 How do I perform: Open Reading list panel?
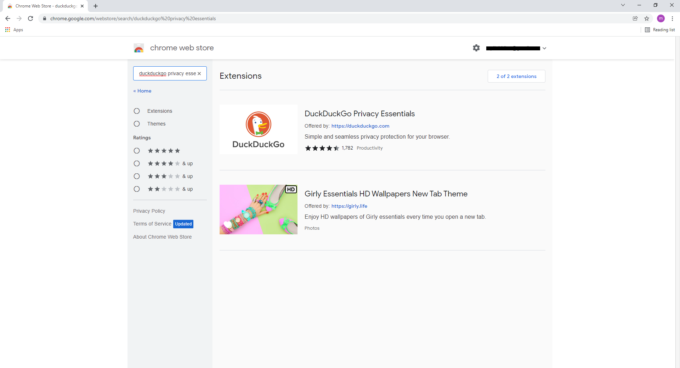pyautogui.click(x=660, y=30)
